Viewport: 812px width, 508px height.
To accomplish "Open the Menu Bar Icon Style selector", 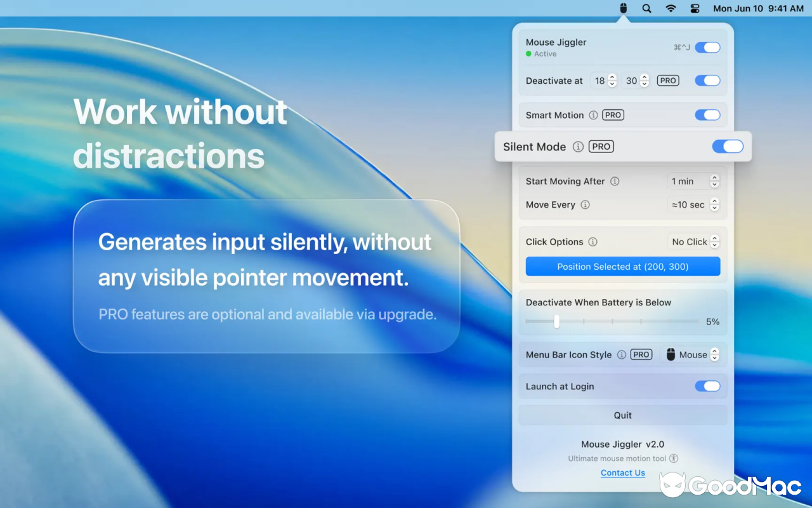I will (715, 354).
